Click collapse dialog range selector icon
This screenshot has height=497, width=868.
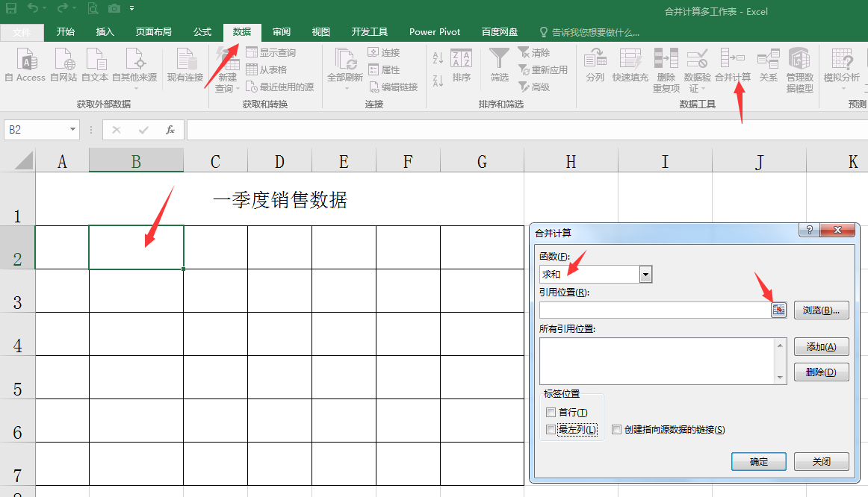(778, 310)
